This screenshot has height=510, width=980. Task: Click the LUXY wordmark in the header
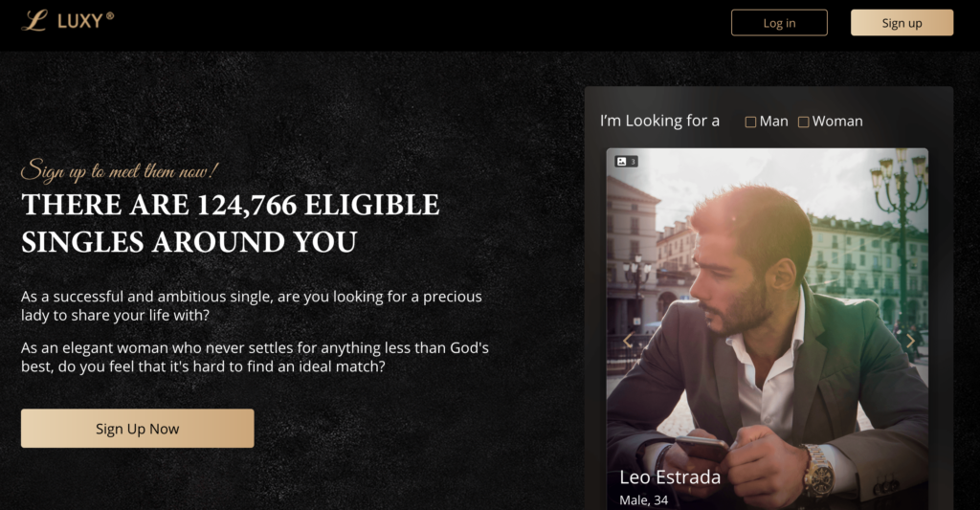pyautogui.click(x=85, y=21)
